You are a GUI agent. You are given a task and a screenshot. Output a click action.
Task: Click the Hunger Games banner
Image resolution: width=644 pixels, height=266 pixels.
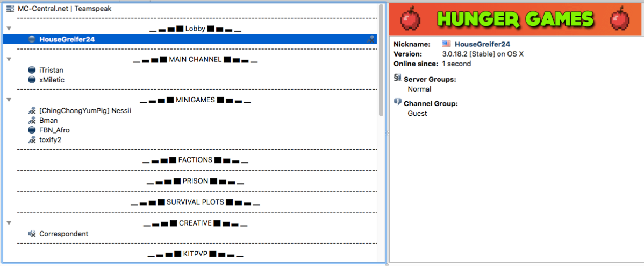point(516,19)
